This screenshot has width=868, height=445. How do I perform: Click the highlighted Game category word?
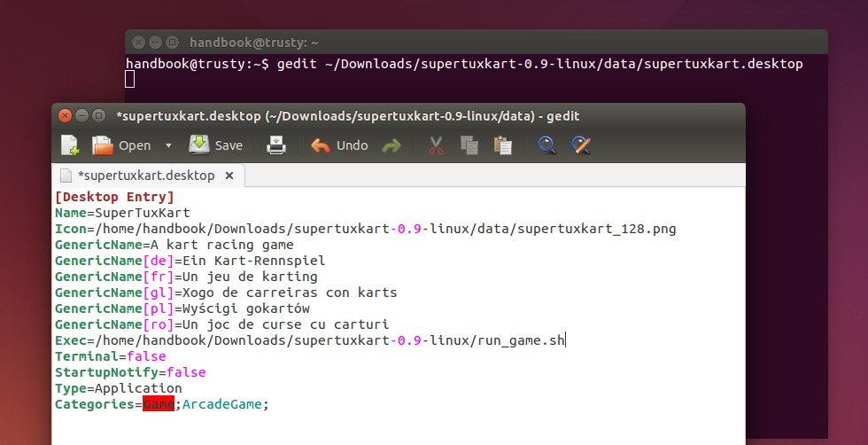click(x=159, y=404)
